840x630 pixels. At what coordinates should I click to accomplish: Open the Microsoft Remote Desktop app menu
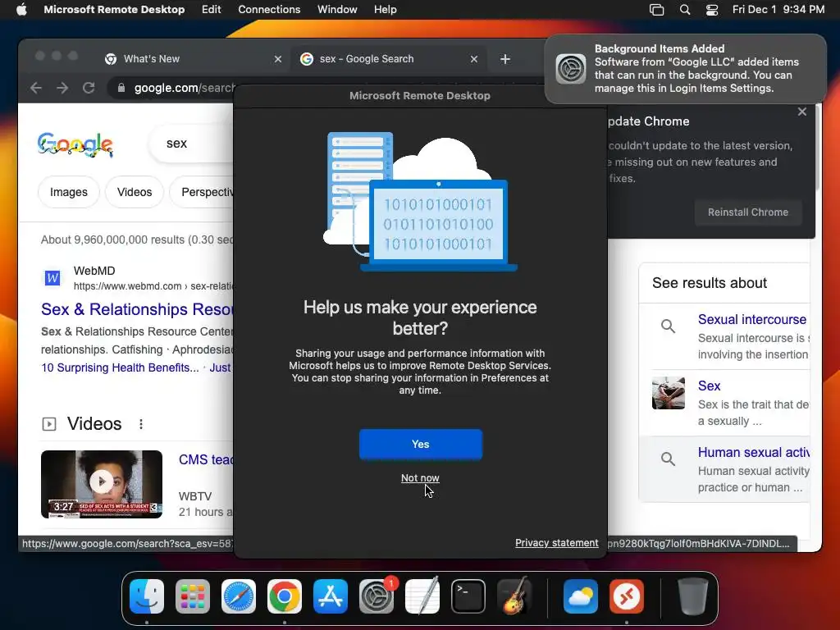pyautogui.click(x=114, y=10)
